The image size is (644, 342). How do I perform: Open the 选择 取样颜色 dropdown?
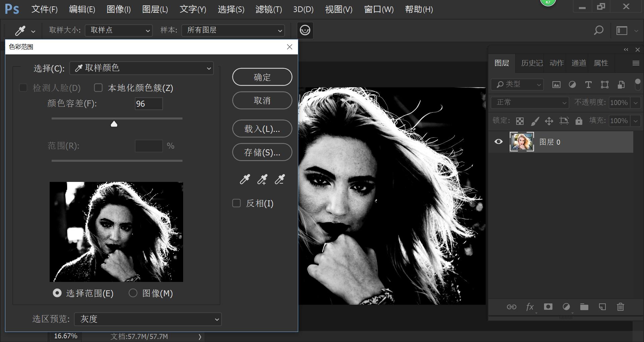142,68
